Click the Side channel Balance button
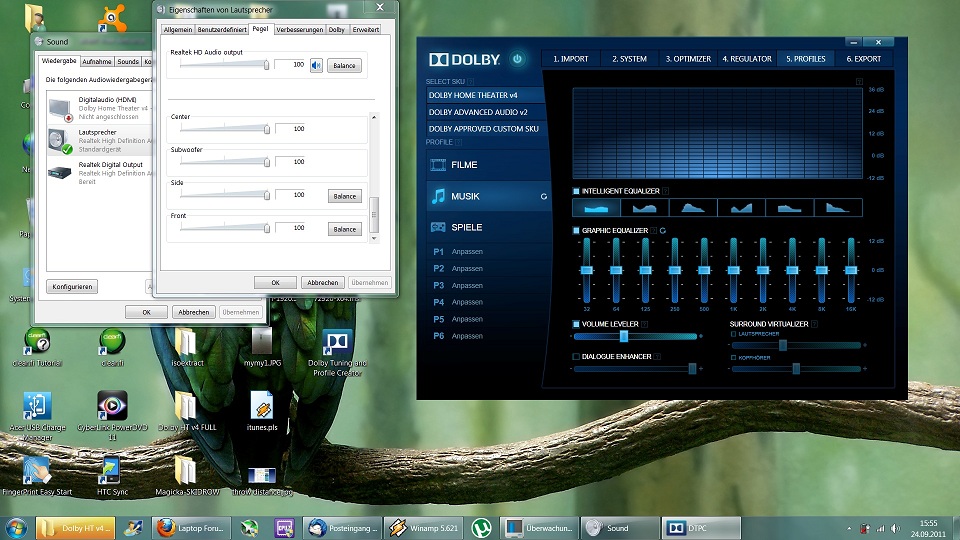 click(345, 196)
